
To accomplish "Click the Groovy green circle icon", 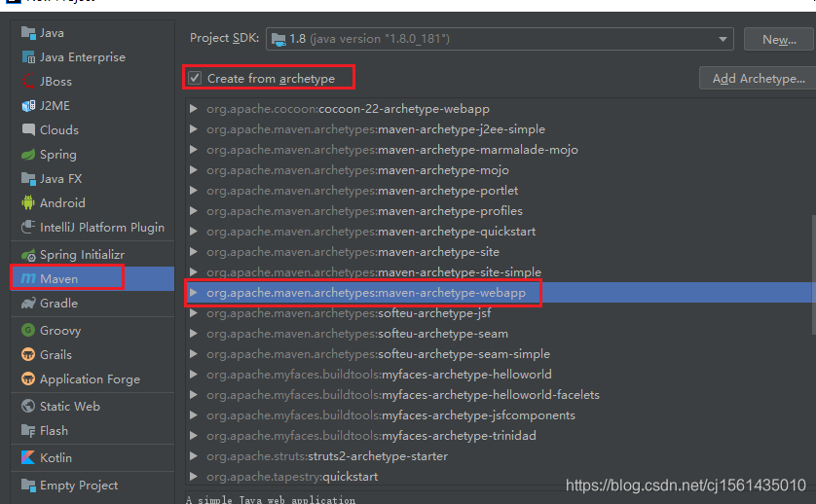I will (x=28, y=330).
